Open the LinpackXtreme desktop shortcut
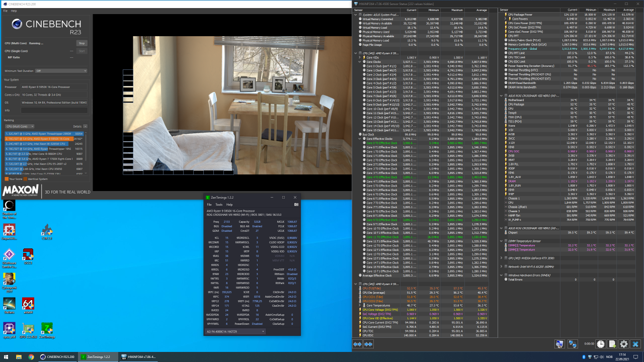 pyautogui.click(x=9, y=232)
